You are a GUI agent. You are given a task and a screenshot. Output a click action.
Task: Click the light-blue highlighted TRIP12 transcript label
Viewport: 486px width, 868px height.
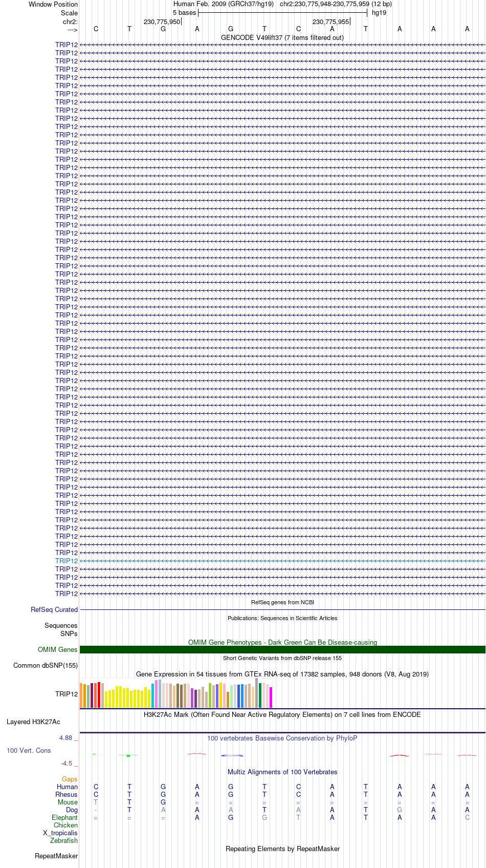pyautogui.click(x=67, y=561)
